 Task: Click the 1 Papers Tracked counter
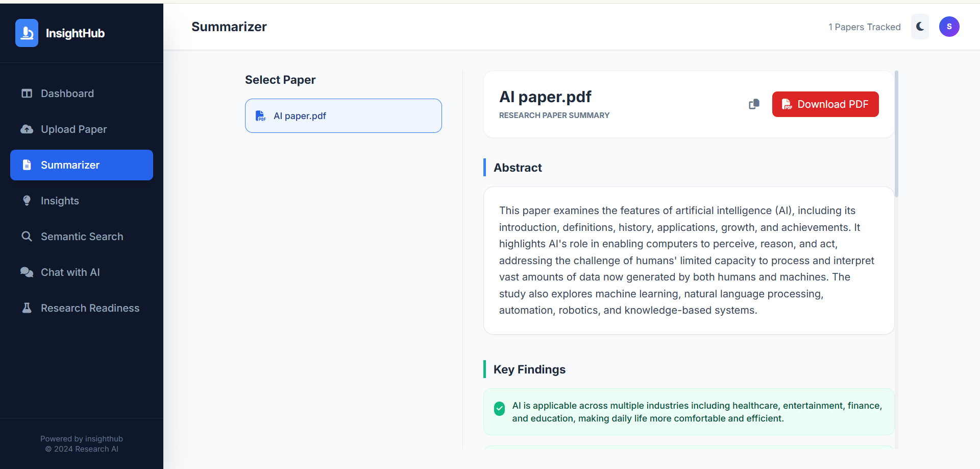point(865,27)
